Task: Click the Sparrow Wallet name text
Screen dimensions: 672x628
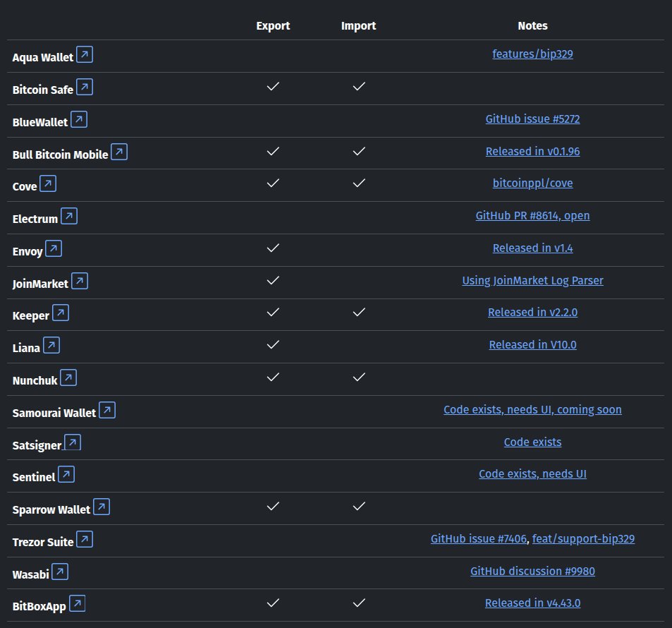Action: (x=51, y=509)
